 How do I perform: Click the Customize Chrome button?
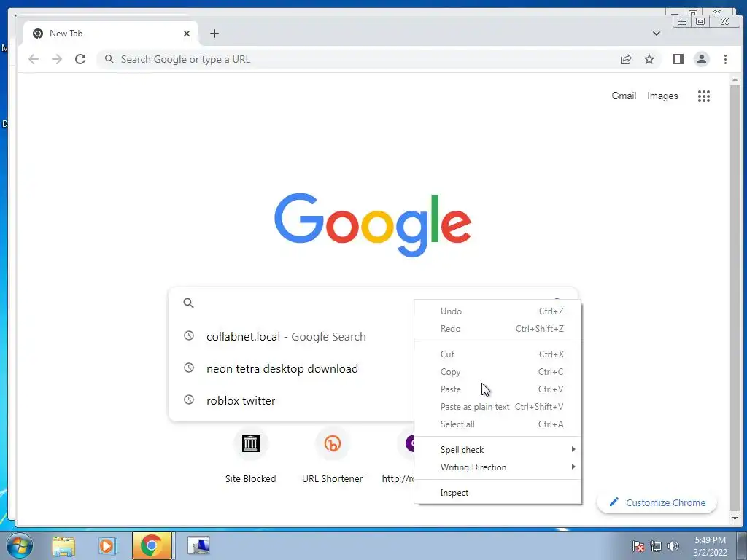(657, 502)
